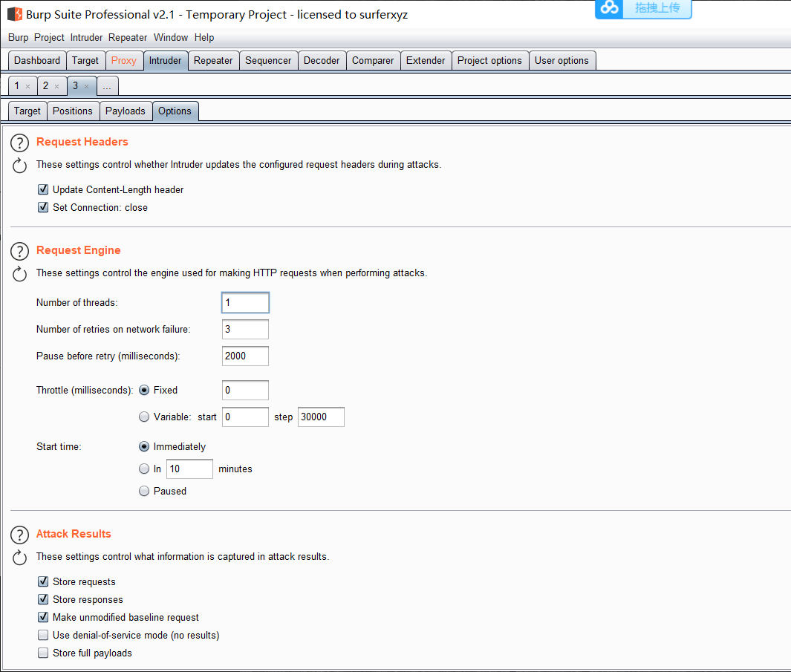
Task: Click the start-in minutes field
Action: tap(189, 469)
